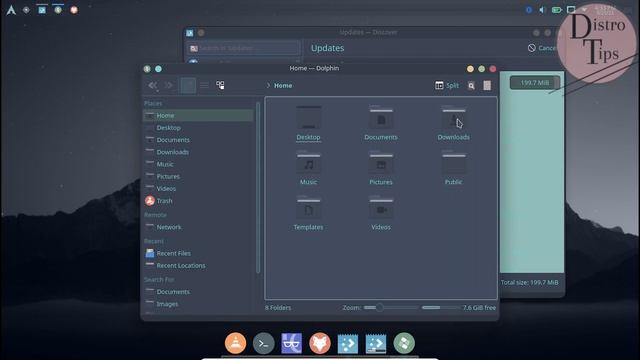Image resolution: width=640 pixels, height=360 pixels.
Task: Click the search field in Discover window
Action: coord(244,48)
